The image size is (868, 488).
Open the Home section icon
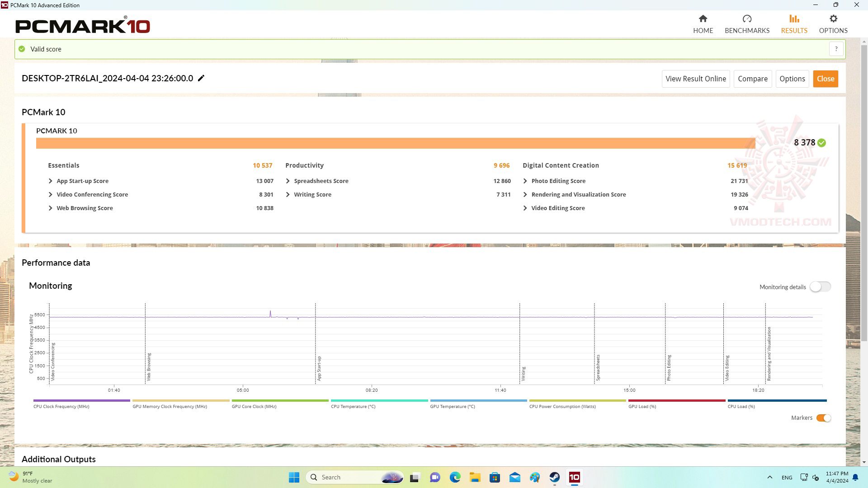pyautogui.click(x=703, y=19)
